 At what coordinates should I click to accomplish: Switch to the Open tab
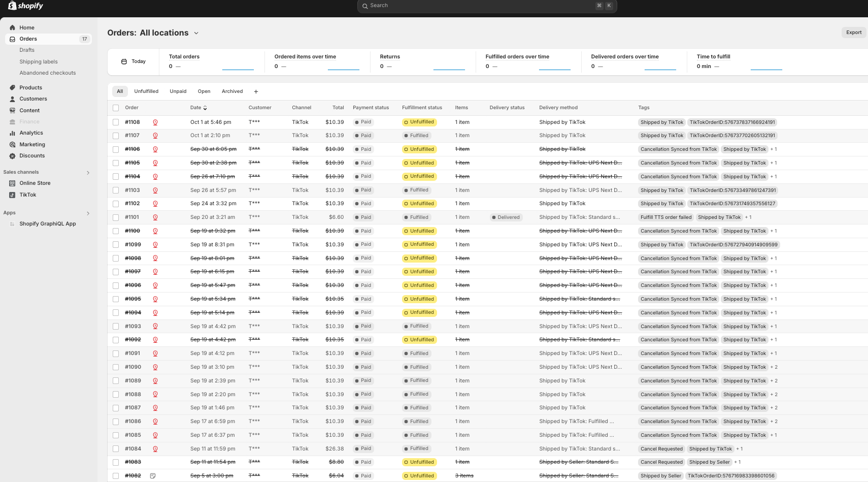pos(204,91)
